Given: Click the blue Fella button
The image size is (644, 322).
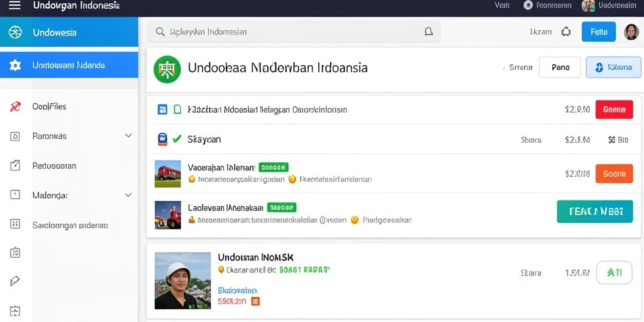Looking at the screenshot, I should (x=599, y=31).
